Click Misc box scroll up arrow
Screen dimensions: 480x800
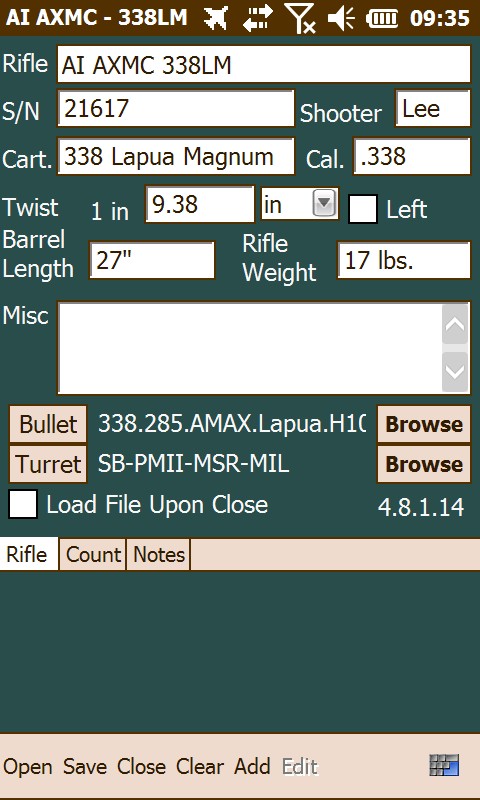454,324
